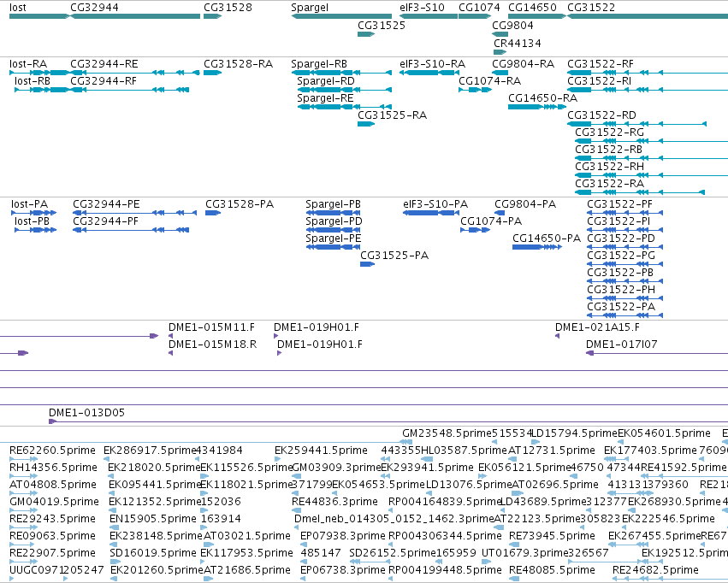Select the Spargel-PB protein label
Screen dimensions: 728x583
334,204
